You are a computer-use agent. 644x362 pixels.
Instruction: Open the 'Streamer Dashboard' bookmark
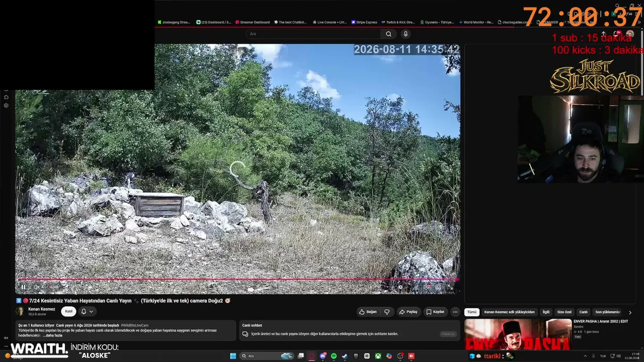click(x=253, y=22)
